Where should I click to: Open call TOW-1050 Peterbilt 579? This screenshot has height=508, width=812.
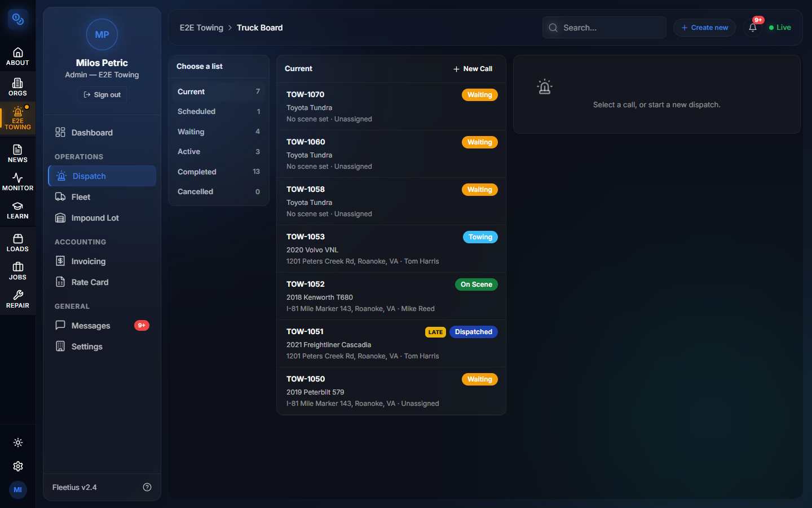point(391,391)
